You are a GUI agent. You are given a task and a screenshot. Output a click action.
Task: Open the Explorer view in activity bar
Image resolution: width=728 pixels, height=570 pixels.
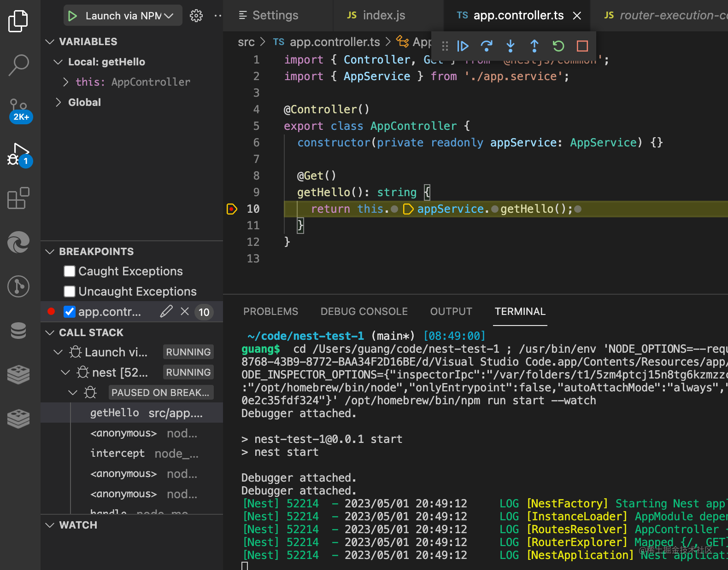pos(18,21)
